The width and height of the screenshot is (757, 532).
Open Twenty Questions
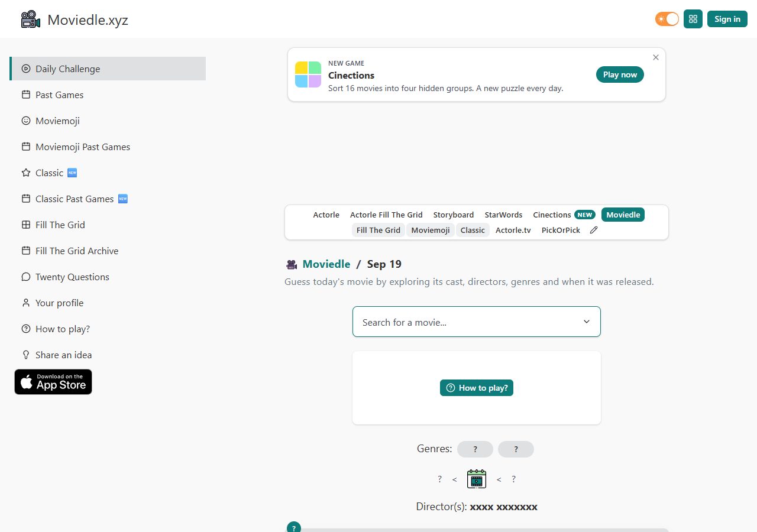coord(108,277)
